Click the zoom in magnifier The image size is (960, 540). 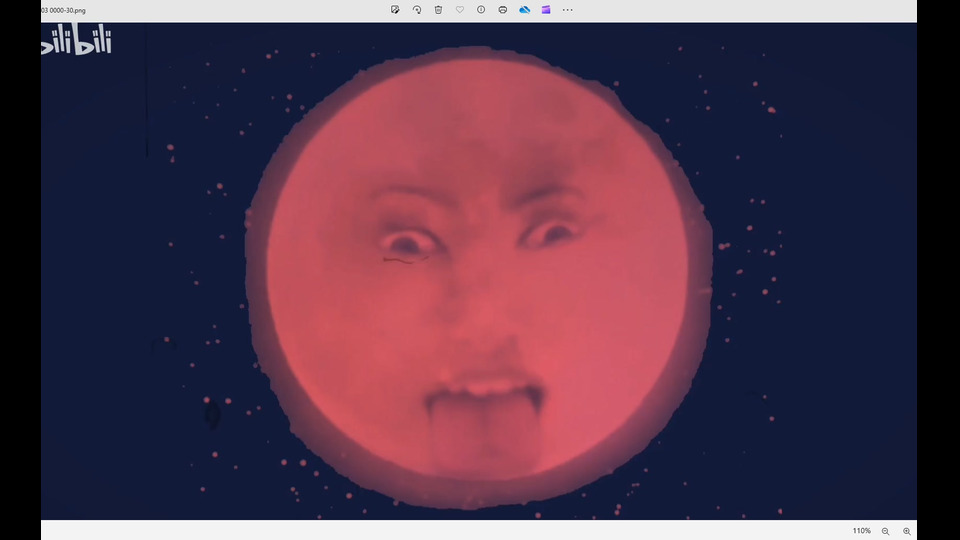coord(907,531)
